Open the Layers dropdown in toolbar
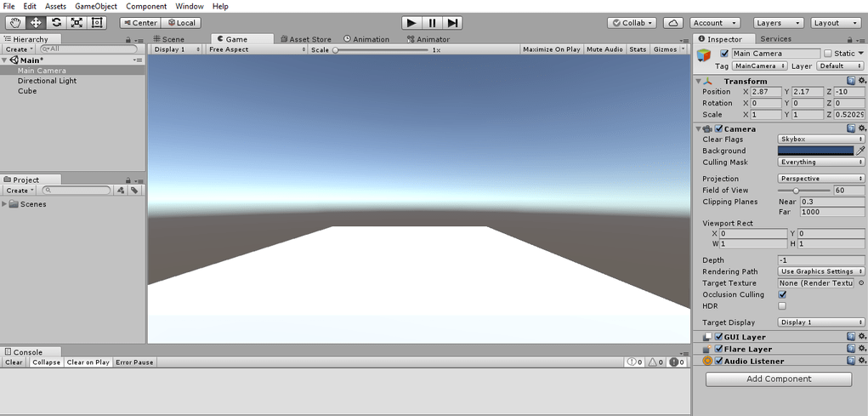The height and width of the screenshot is (416, 868). (779, 23)
